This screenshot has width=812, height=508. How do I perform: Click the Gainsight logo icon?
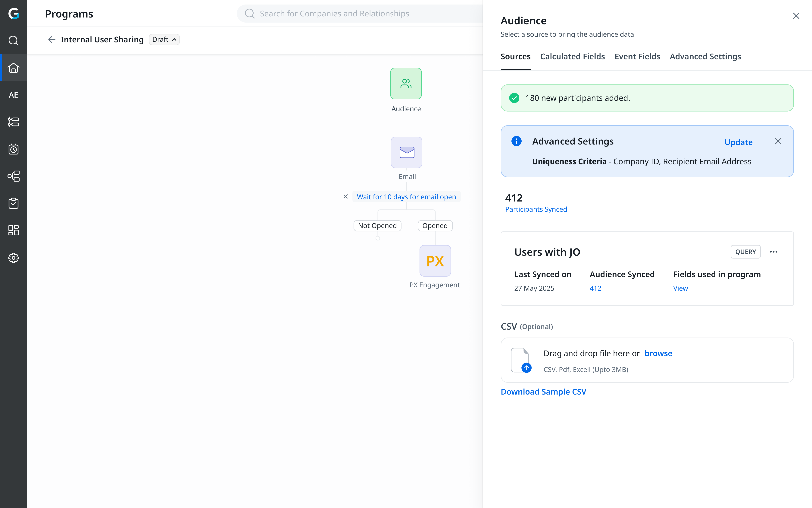pyautogui.click(x=13, y=13)
